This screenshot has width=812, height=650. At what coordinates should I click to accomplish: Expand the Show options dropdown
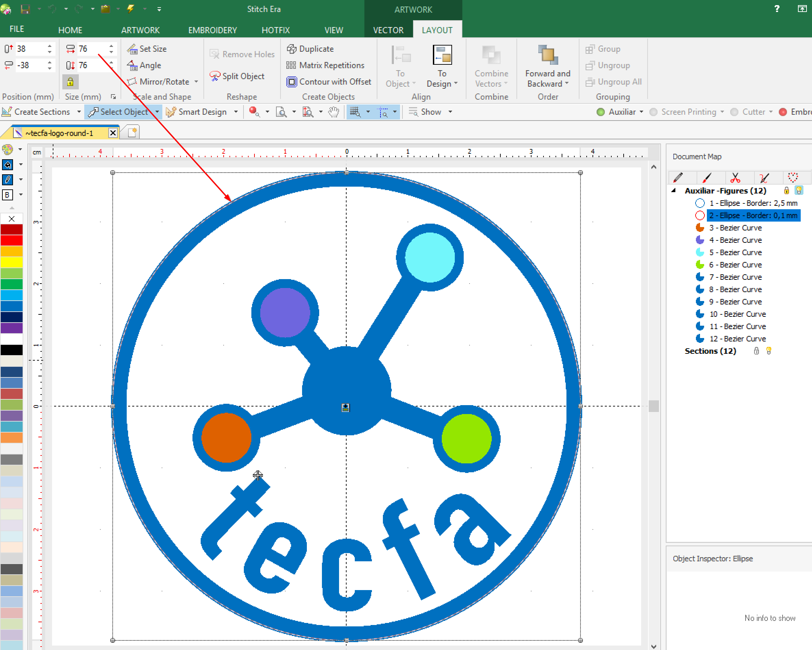pos(450,112)
